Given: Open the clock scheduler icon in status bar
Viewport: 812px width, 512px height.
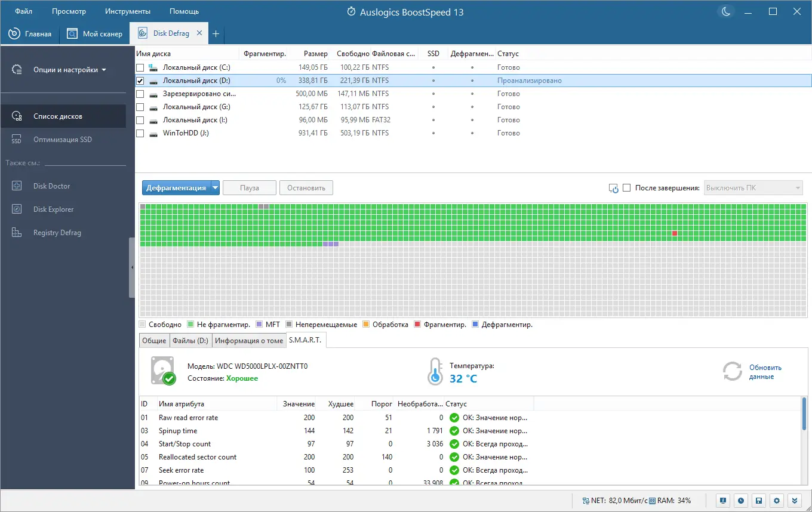Looking at the screenshot, I should [x=741, y=501].
